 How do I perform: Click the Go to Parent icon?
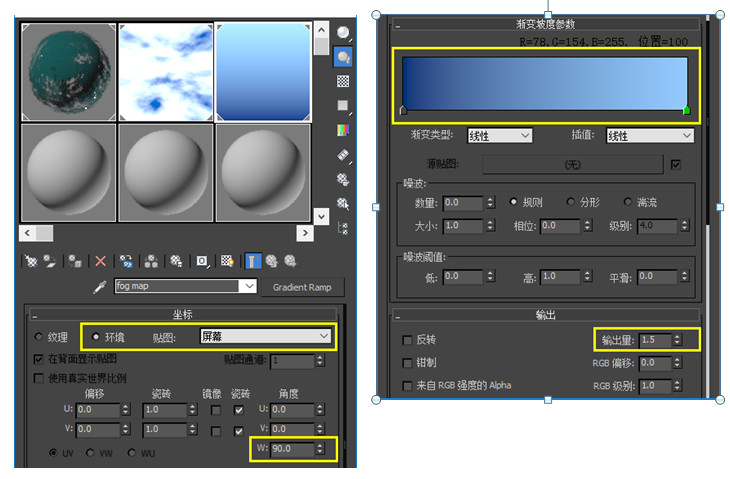[271, 261]
